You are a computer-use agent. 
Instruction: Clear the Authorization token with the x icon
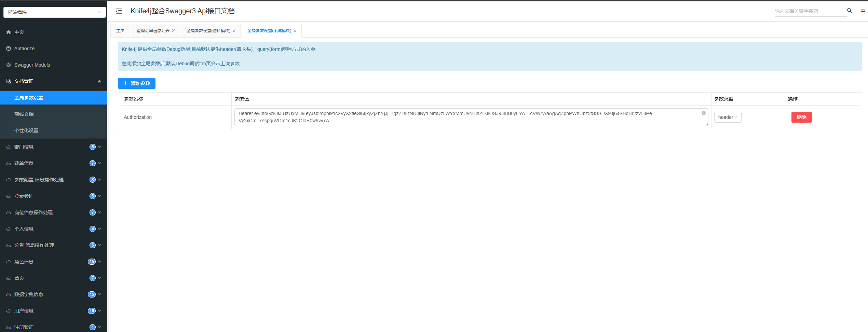point(703,113)
